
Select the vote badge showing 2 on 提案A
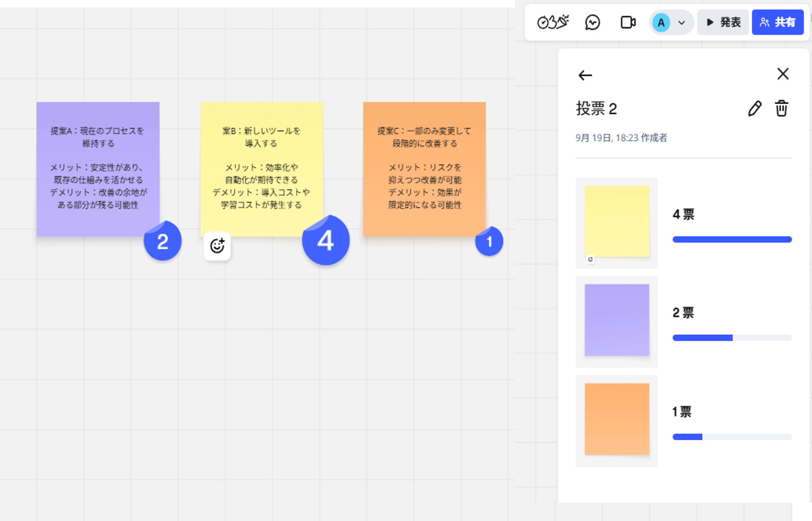[x=162, y=241]
